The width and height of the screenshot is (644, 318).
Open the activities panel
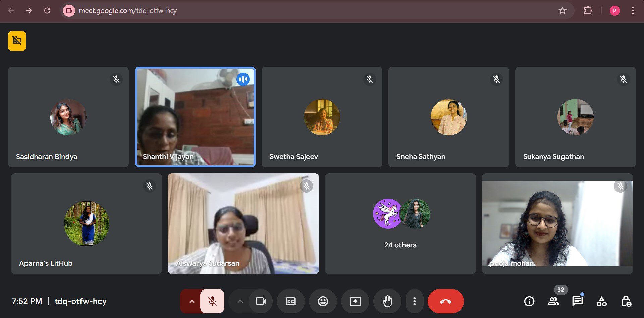[x=601, y=301]
